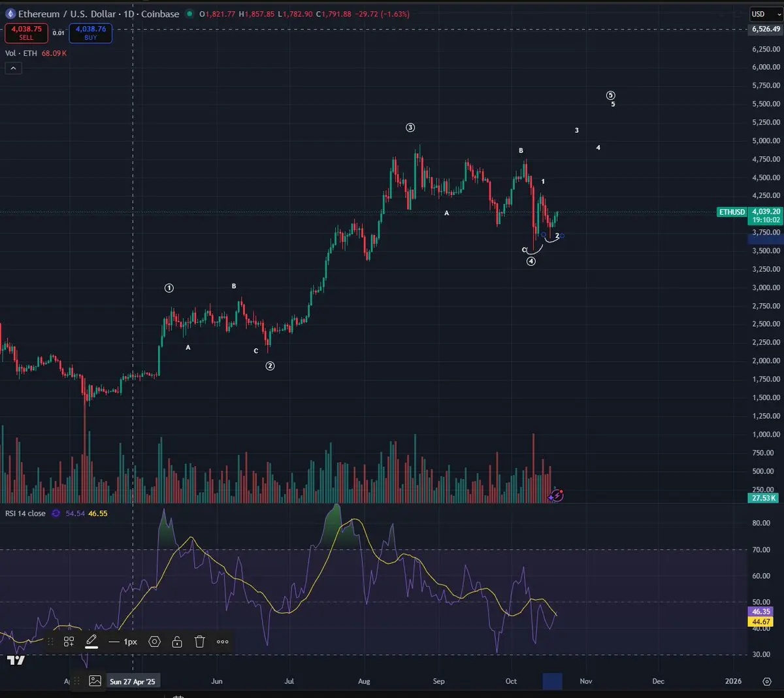Click the TradingView logo

16,660
